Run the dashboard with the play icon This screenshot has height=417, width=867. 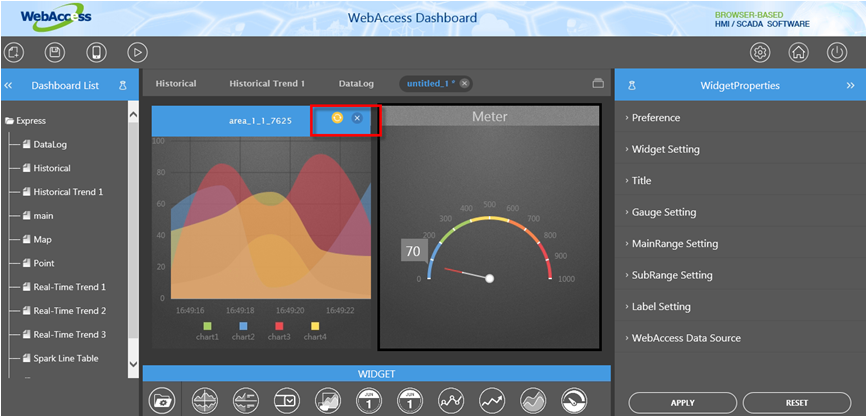137,53
